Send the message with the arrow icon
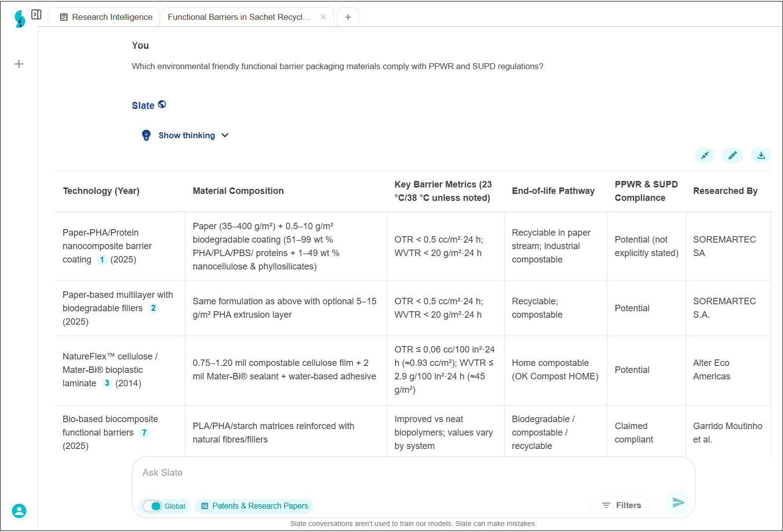This screenshot has height=532, width=783. 678,503
